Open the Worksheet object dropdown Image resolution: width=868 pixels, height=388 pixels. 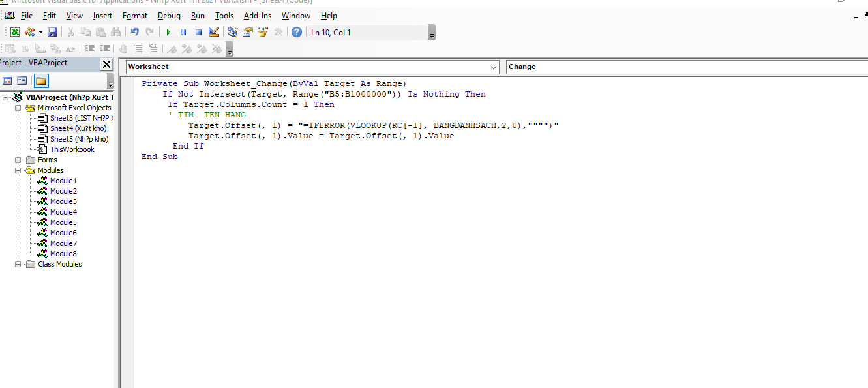click(x=494, y=67)
